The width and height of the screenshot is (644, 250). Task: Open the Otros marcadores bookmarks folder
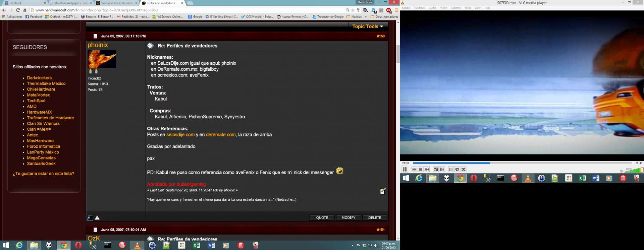click(384, 17)
